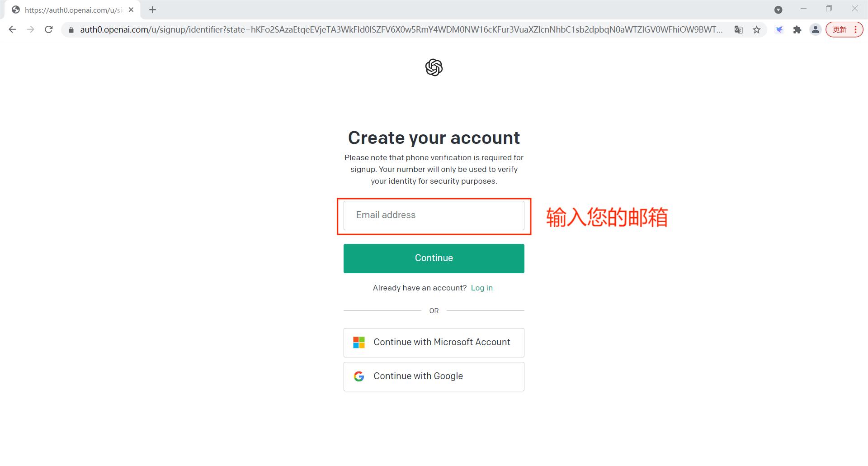868x466 pixels.
Task: Click the lock icon in address bar
Action: [71, 30]
